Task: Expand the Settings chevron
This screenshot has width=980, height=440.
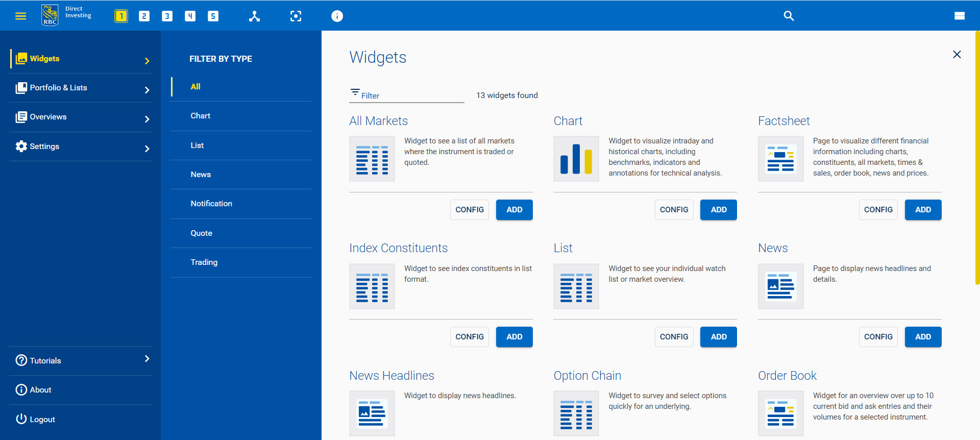Action: tap(147, 149)
